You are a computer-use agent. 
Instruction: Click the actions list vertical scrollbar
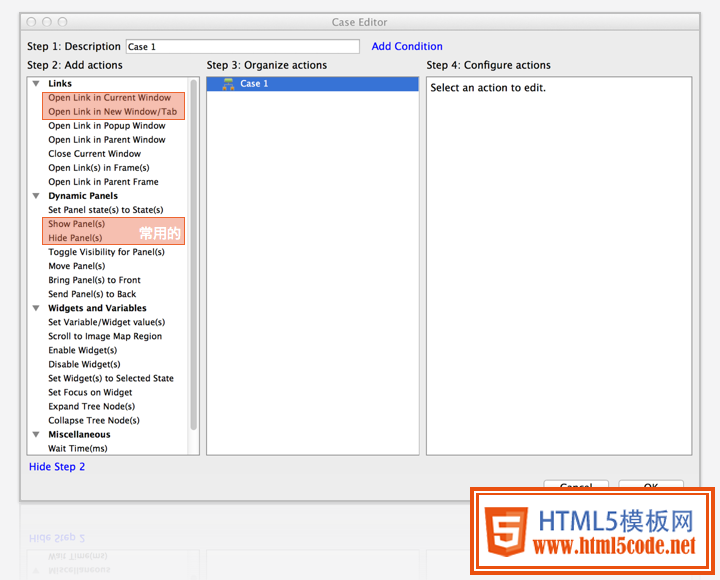click(193, 250)
